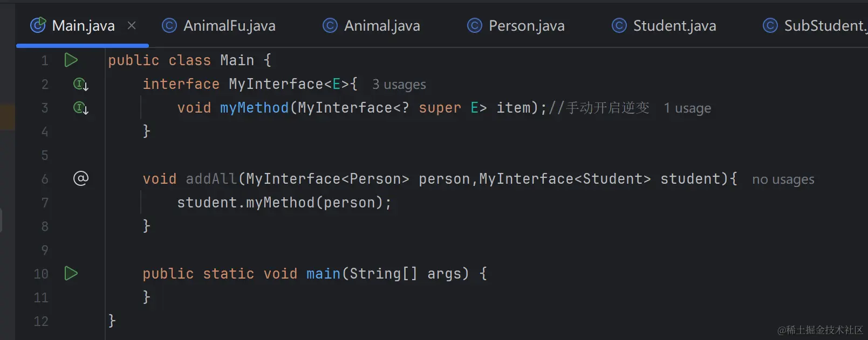Click the implemented-method gutter icon on line 3
Image resolution: width=868 pixels, height=340 pixels.
pyautogui.click(x=80, y=108)
